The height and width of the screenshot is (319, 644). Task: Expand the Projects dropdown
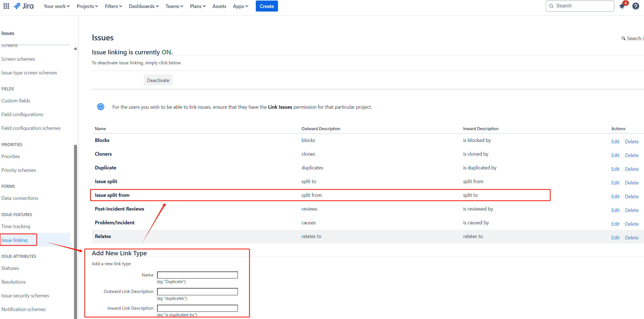87,6
